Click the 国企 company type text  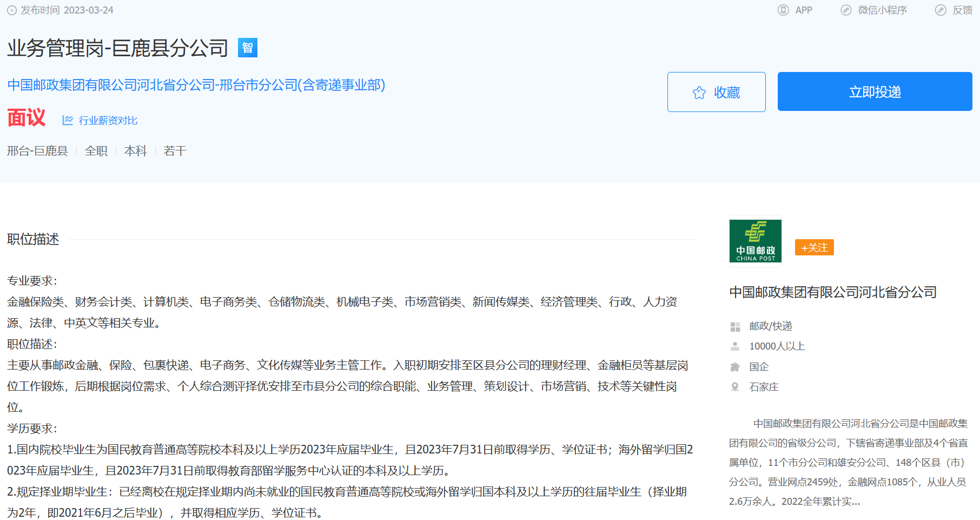[759, 367]
